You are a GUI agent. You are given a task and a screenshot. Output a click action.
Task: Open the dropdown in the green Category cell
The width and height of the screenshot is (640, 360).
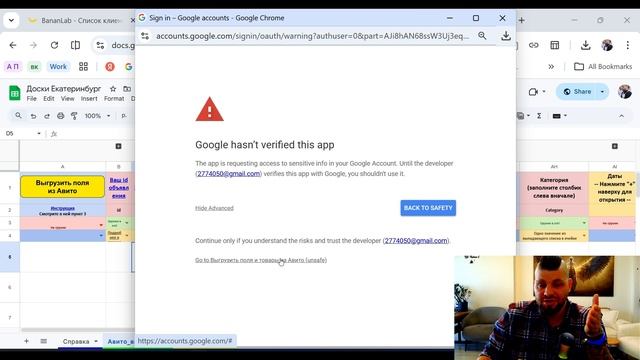point(584,223)
